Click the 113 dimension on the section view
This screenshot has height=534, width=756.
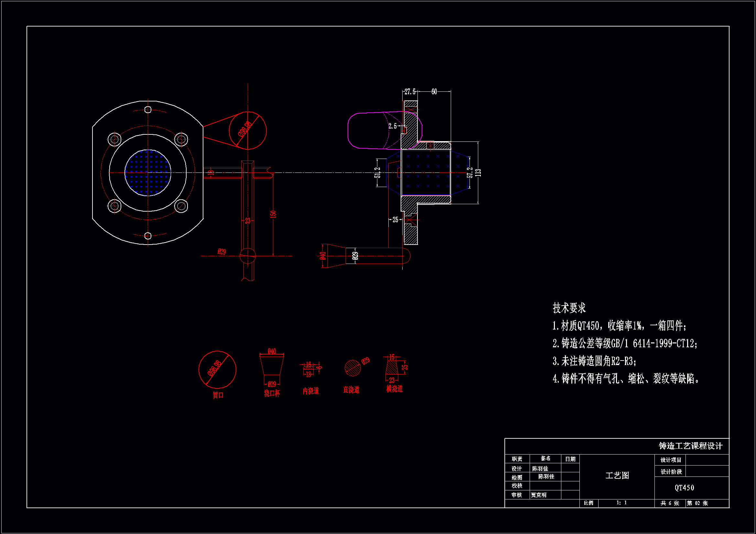479,173
